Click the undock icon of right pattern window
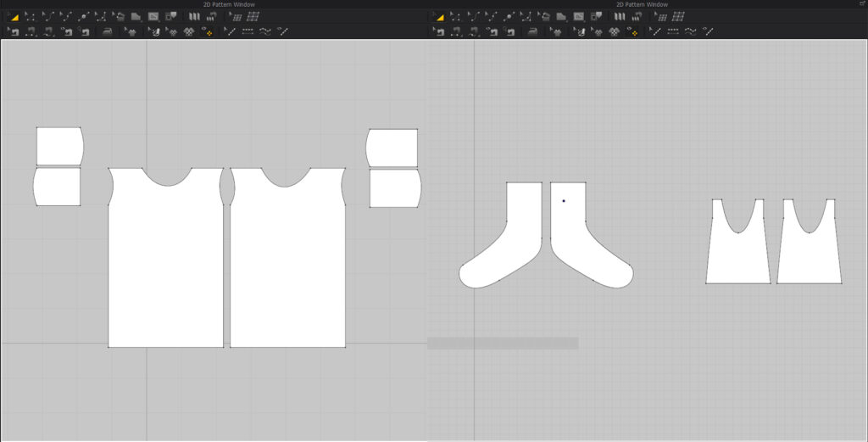 [862, 4]
